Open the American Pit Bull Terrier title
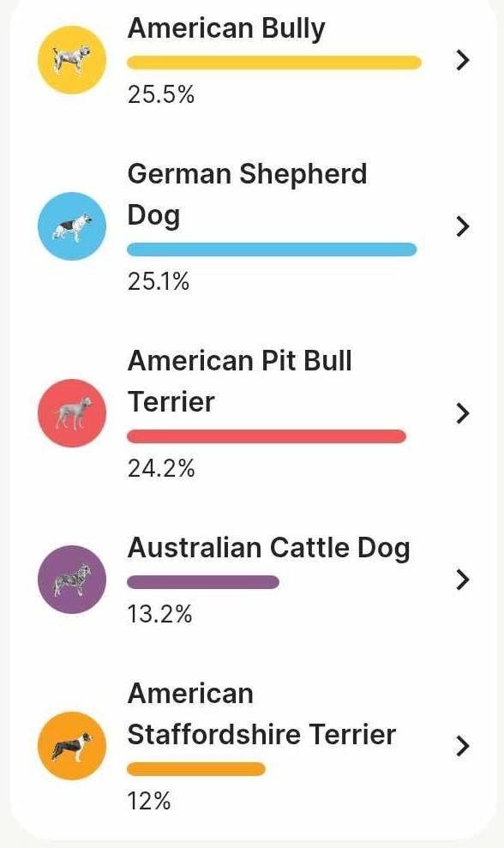Viewport: 504px width, 848px height. point(239,382)
